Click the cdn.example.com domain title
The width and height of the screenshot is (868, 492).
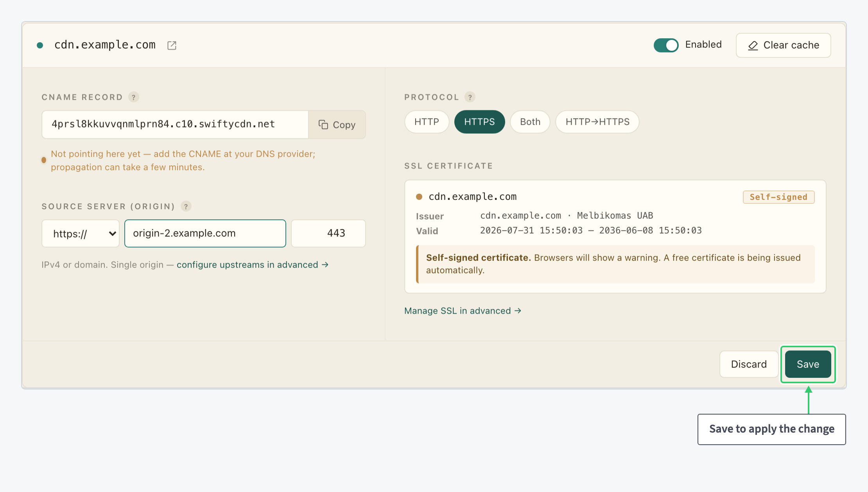click(x=105, y=45)
